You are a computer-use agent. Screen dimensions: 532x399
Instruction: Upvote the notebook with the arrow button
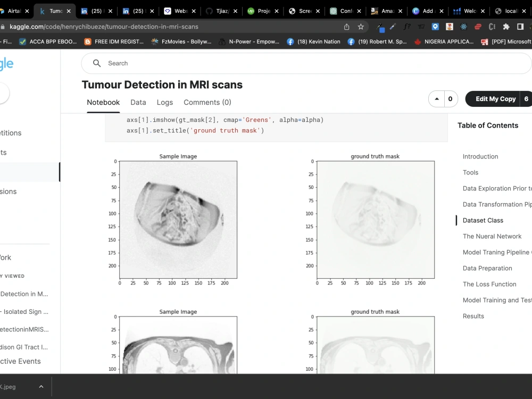tap(437, 99)
